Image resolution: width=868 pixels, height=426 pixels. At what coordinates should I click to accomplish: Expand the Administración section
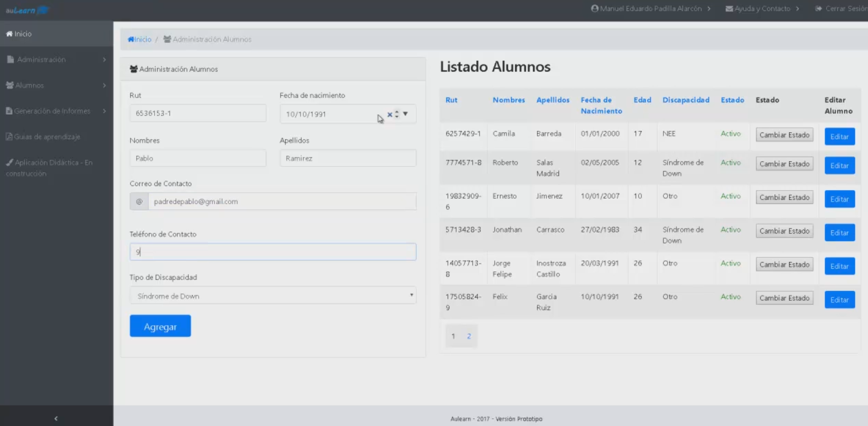41,59
